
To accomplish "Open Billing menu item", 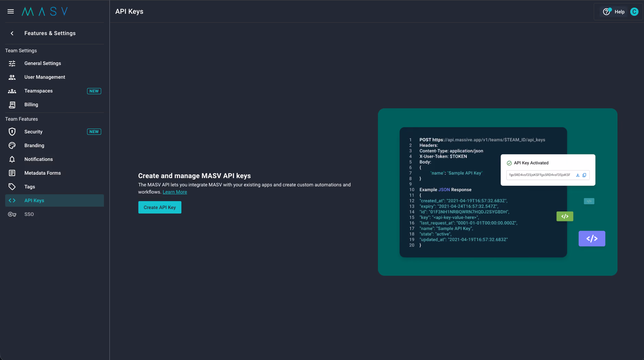I will click(x=54, y=105).
